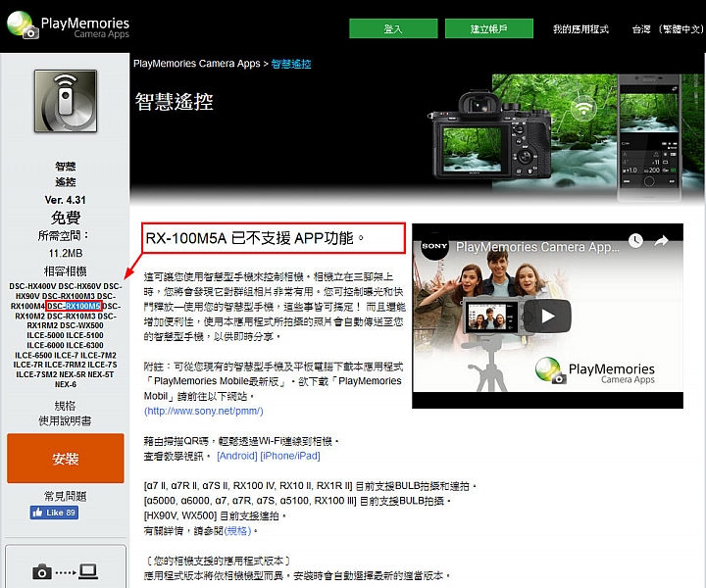Click the Facebook Like 89 button

click(55, 513)
